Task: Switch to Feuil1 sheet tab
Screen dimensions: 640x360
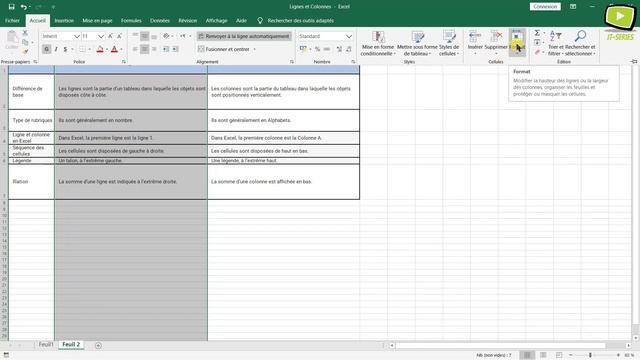Action: (46, 345)
